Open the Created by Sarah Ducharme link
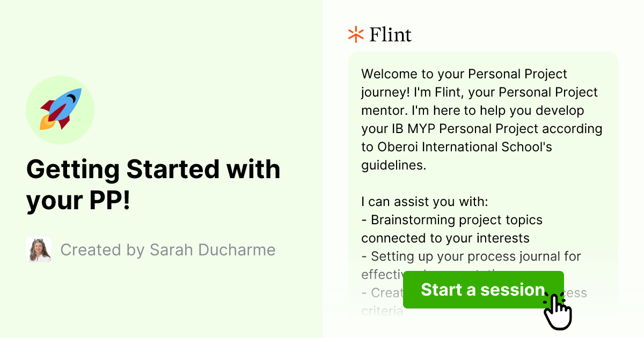This screenshot has height=338, width=644. (x=167, y=249)
